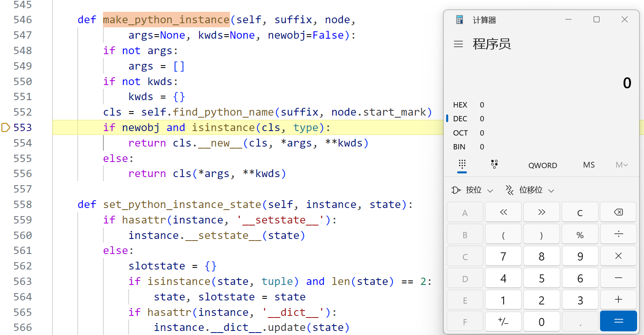
Task: Click '__setstate__' string on line 559
Action: click(280, 220)
